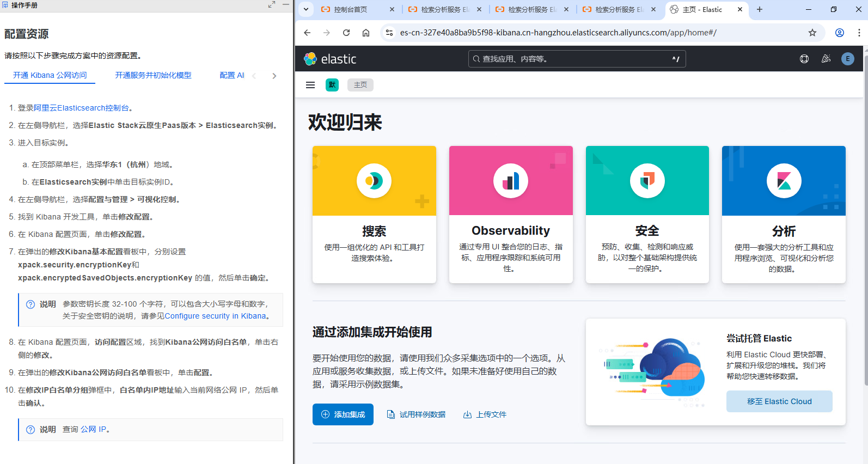Viewport: 868px width, 464px height.
Task: Open a new browser tab
Action: point(760,9)
